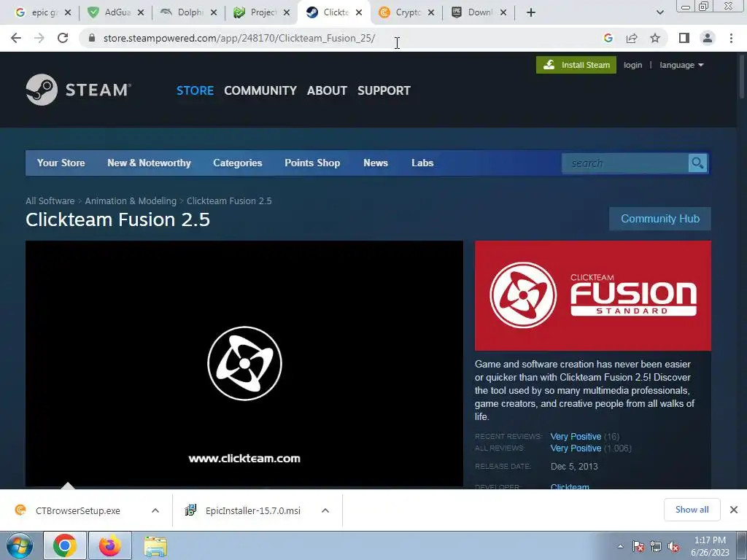Viewport: 747px width, 560px height.
Task: Click the Fusion Standard header image
Action: tap(593, 295)
